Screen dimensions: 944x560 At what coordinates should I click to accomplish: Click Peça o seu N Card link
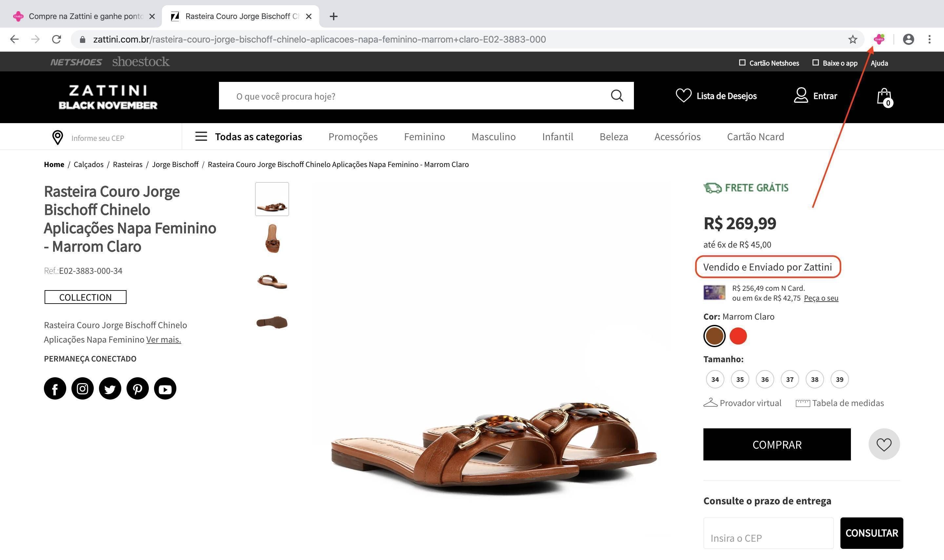pos(821,298)
